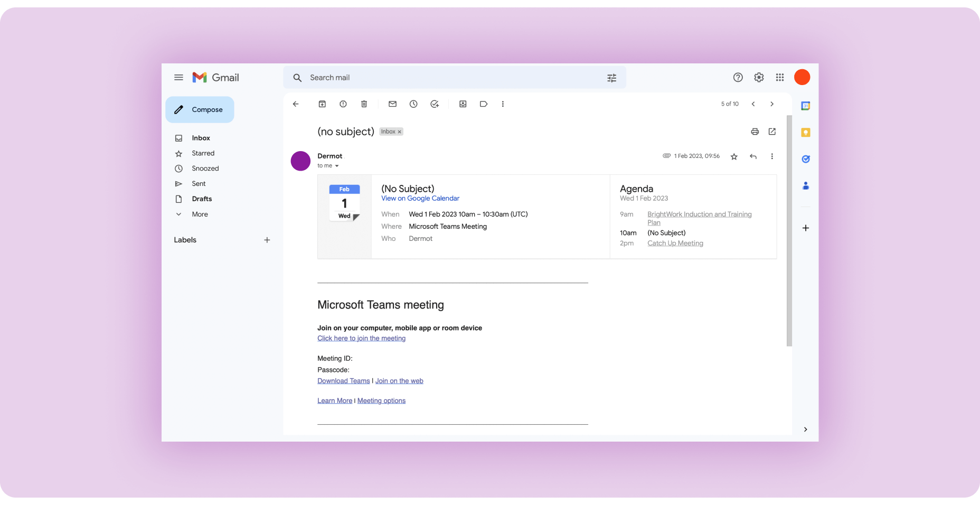This screenshot has width=980, height=505.
Task: Click Learn More link
Action: [335, 401]
